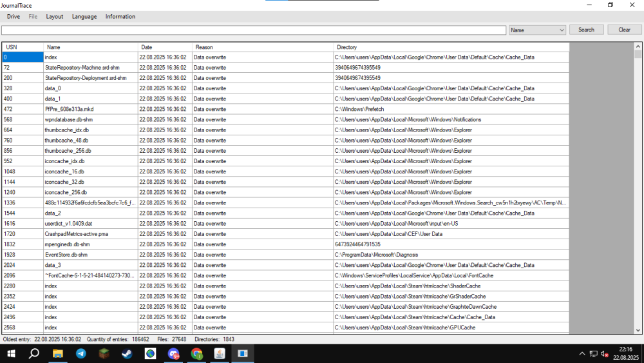Open the Windows Start menu

(x=11, y=353)
